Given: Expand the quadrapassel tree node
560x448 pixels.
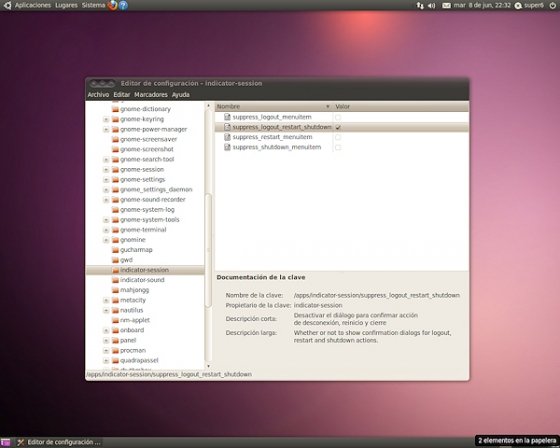Looking at the screenshot, I should (x=106, y=360).
